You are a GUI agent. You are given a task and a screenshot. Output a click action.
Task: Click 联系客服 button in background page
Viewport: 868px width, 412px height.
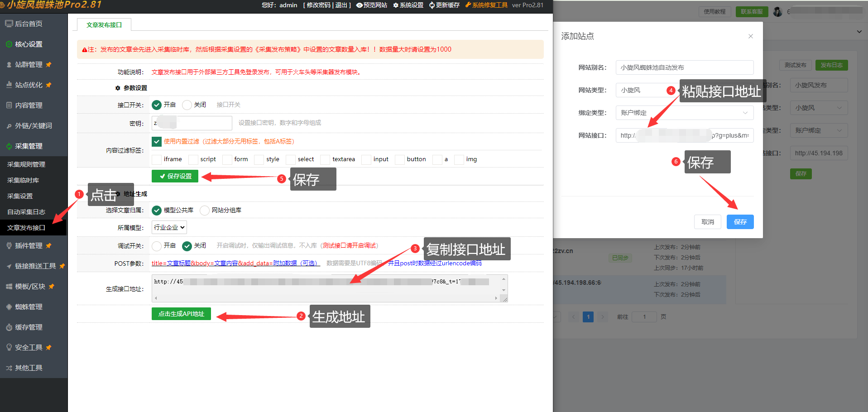(x=752, y=12)
